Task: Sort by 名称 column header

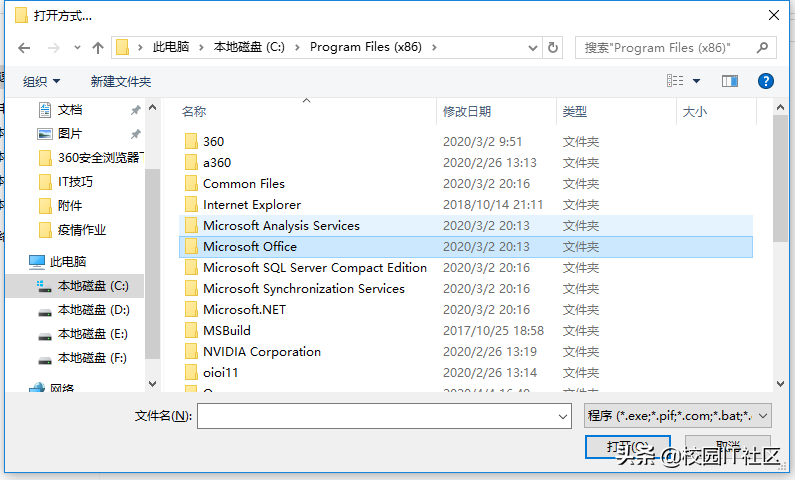Action: (x=194, y=112)
